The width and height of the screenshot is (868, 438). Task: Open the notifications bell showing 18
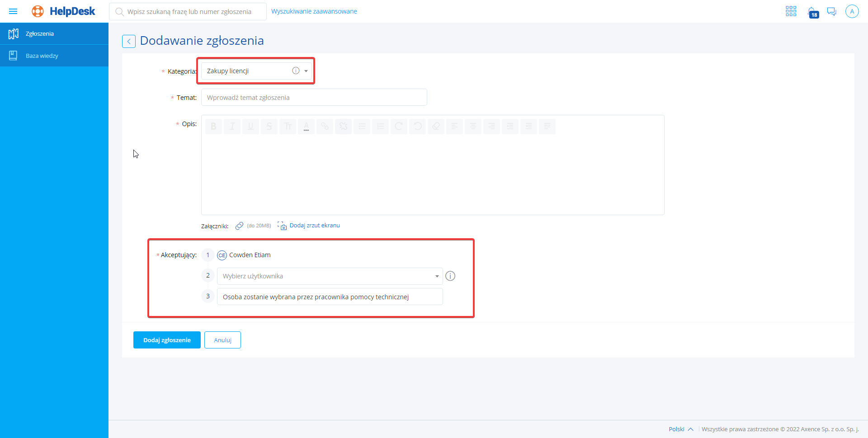click(812, 12)
